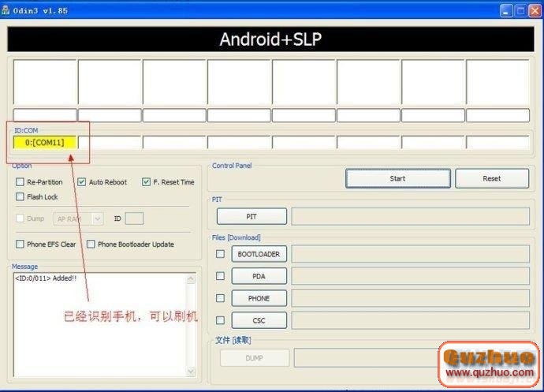Click the PIT file path field
Image resolution: width=544 pixels, height=392 pixels.
point(411,216)
